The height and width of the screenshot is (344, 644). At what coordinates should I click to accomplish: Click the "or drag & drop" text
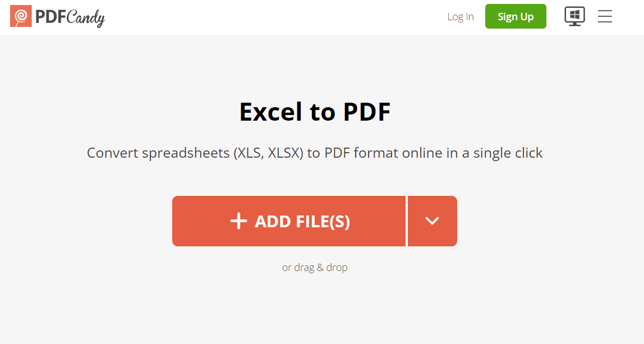point(315,268)
